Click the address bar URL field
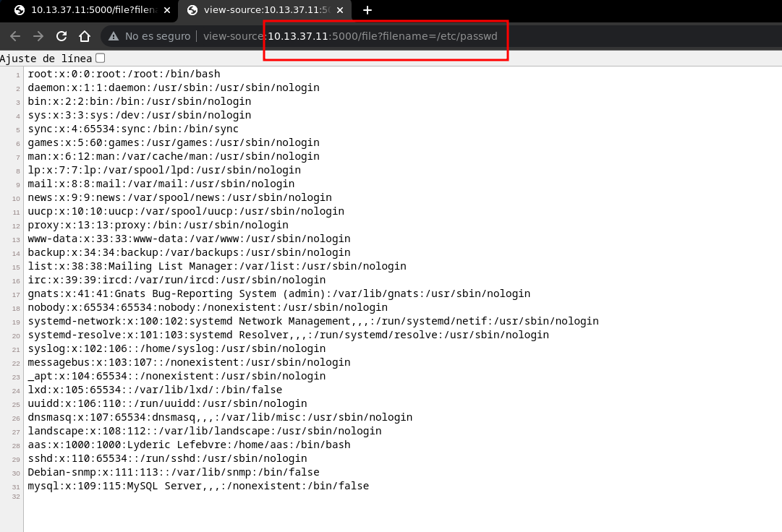This screenshot has width=782, height=532. click(x=350, y=36)
